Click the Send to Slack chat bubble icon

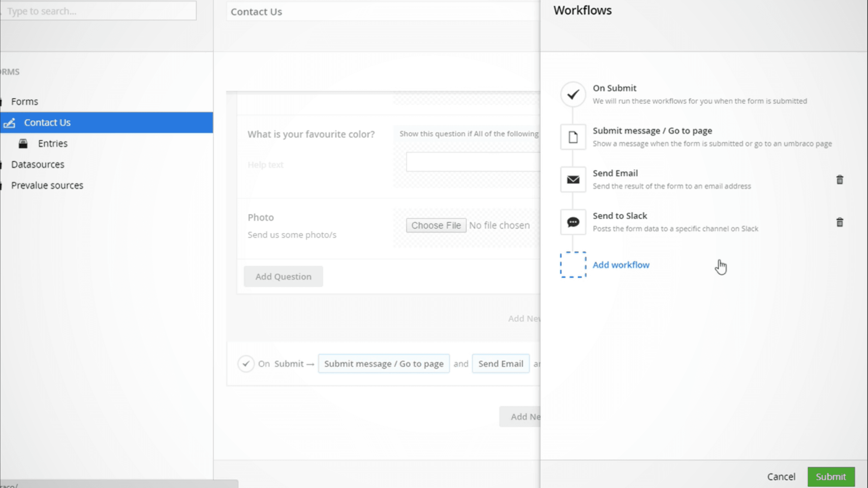click(x=573, y=222)
